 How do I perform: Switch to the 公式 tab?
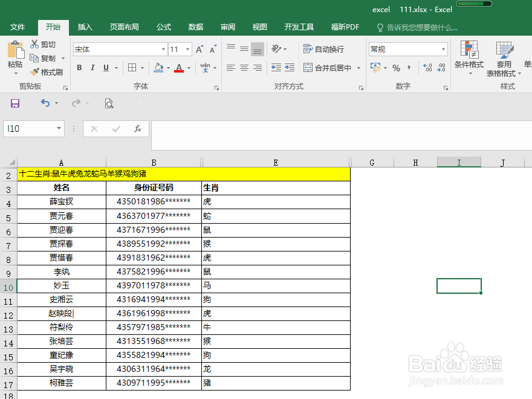(164, 27)
